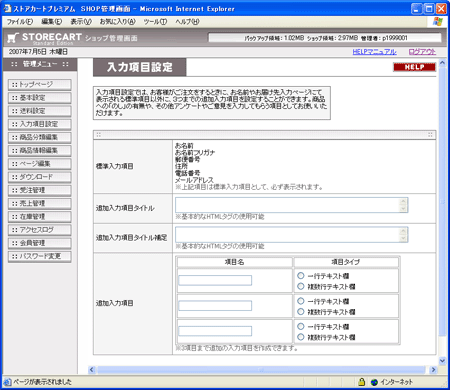Image resolution: width=450 pixels, height=390 pixels.
Task: Select 入力項目設定 in the sidebar
Action: [40, 124]
